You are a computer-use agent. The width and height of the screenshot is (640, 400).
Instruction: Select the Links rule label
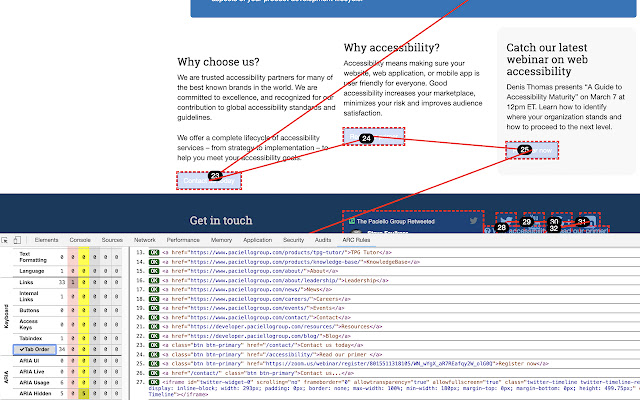point(27,282)
